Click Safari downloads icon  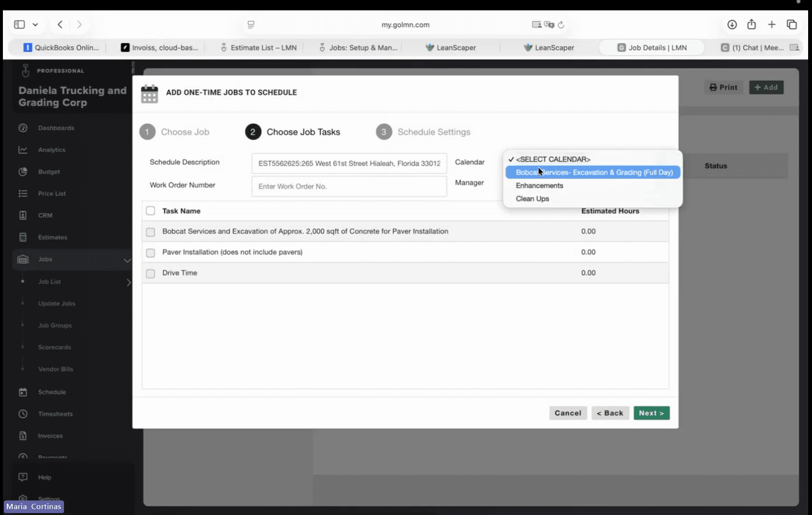pyautogui.click(x=732, y=24)
